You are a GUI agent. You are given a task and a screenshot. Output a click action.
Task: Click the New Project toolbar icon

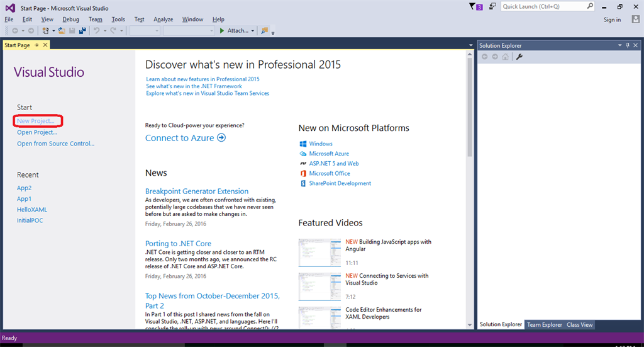coord(45,31)
